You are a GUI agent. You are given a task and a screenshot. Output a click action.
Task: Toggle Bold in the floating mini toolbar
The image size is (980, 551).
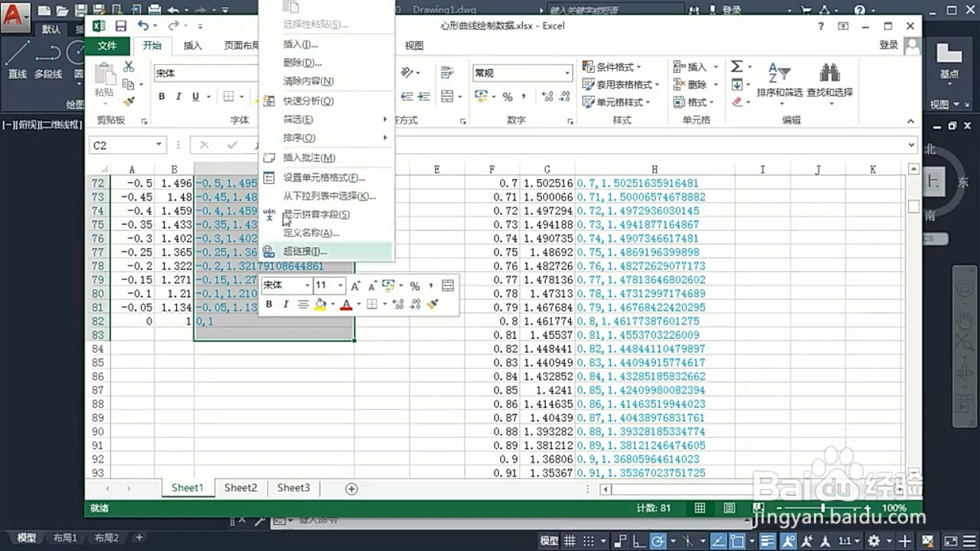coord(269,304)
